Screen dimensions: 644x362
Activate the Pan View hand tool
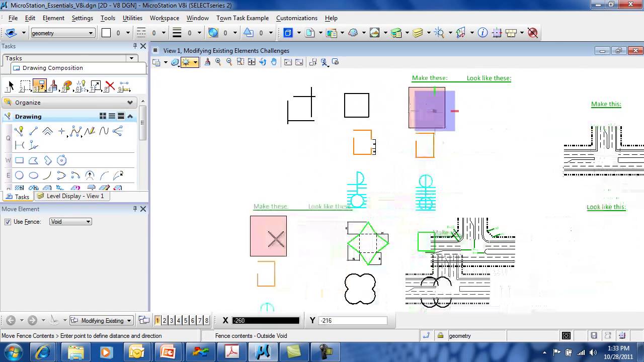(x=274, y=62)
